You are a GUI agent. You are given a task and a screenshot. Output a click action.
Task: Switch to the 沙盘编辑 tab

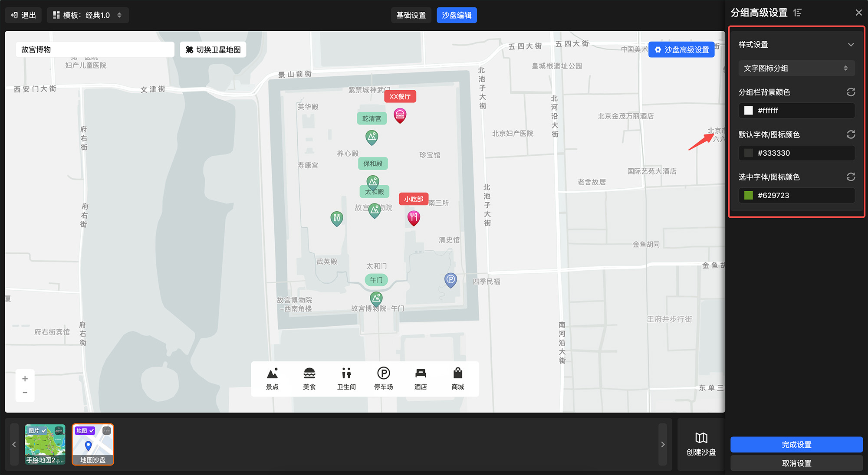[457, 15]
